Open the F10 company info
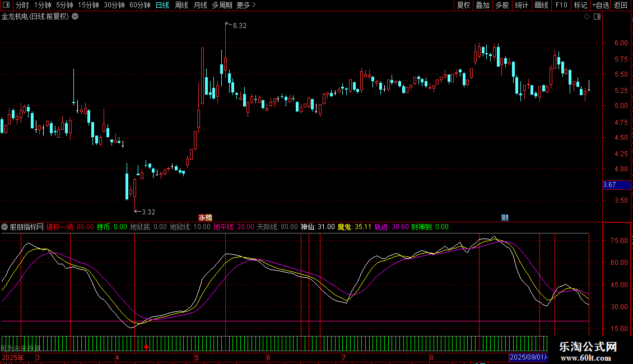The image size is (633, 364). click(x=561, y=6)
